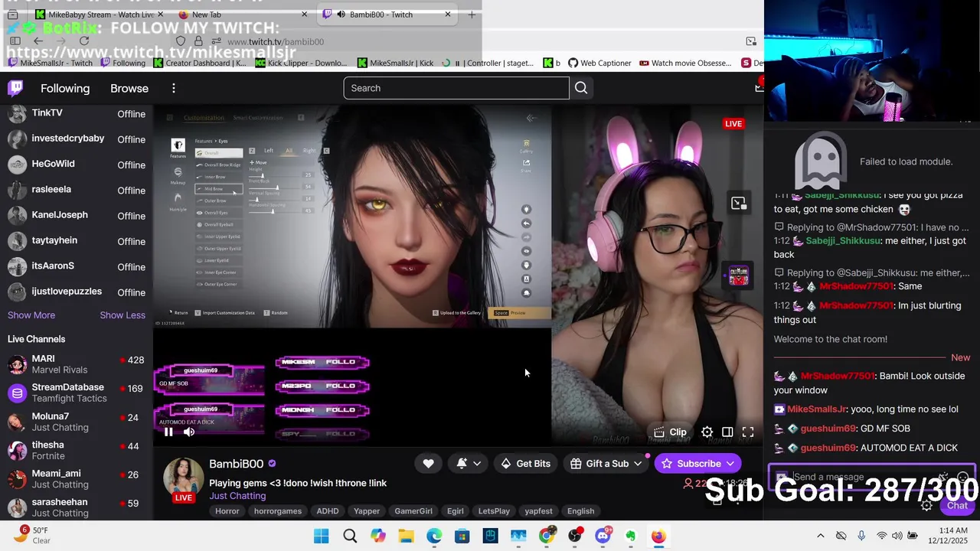Open the Firefox taskbar icon
This screenshot has width=980, height=551.
click(658, 536)
